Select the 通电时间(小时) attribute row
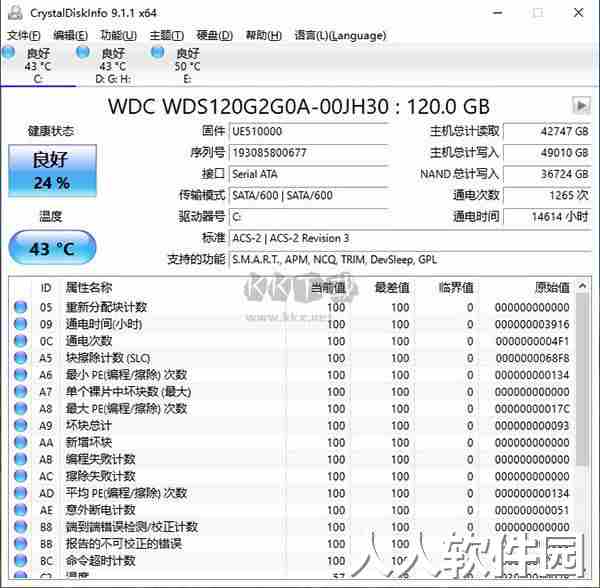The image size is (600, 588). [x=292, y=324]
